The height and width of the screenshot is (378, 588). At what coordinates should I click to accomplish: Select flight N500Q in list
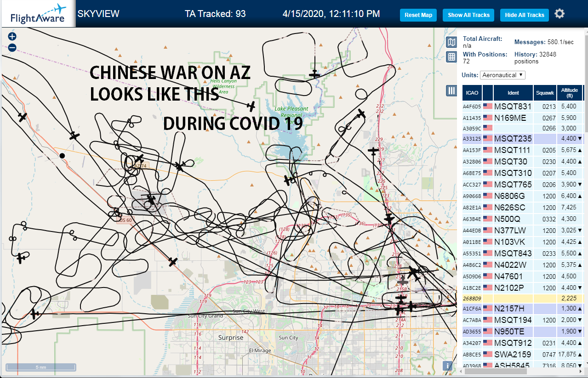point(523,219)
